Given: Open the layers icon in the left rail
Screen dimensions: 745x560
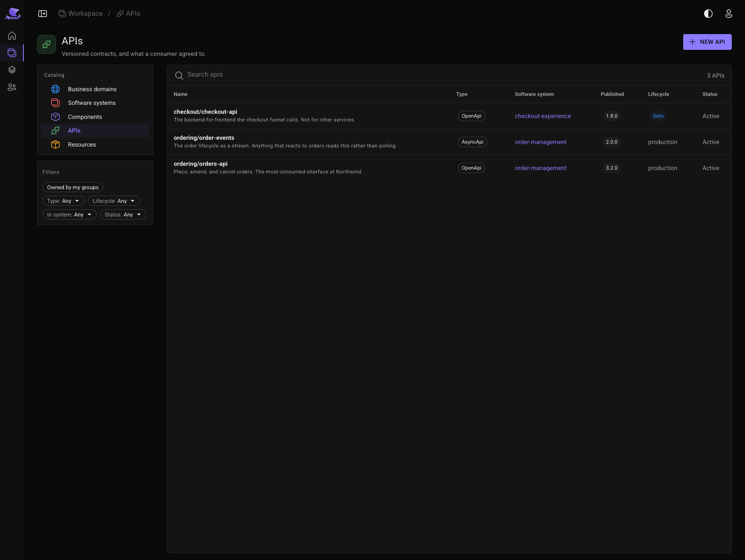Looking at the screenshot, I should point(12,70).
